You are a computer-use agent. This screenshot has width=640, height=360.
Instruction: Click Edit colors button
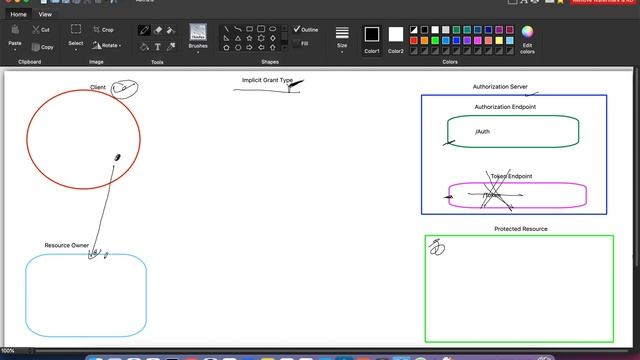527,40
